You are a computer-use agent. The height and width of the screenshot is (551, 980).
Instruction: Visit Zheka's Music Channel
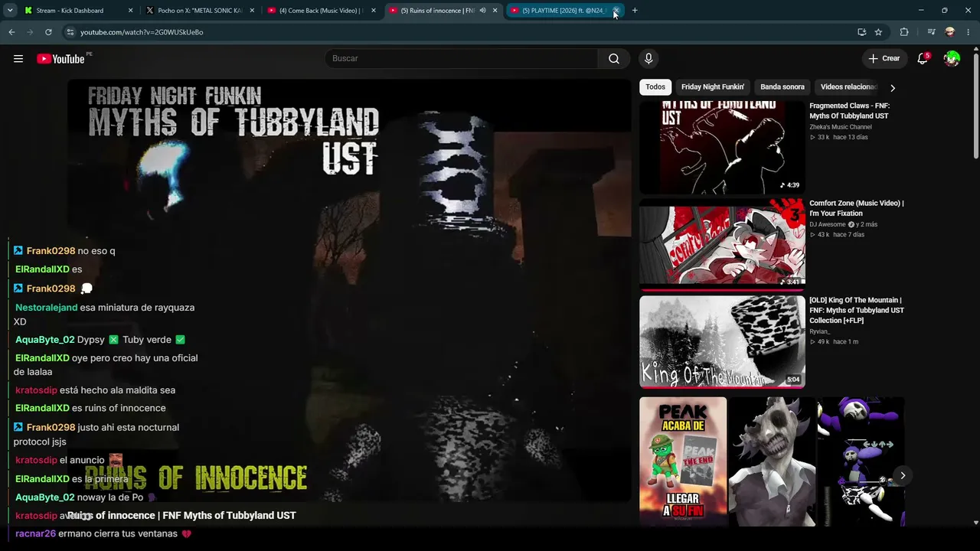click(x=841, y=127)
